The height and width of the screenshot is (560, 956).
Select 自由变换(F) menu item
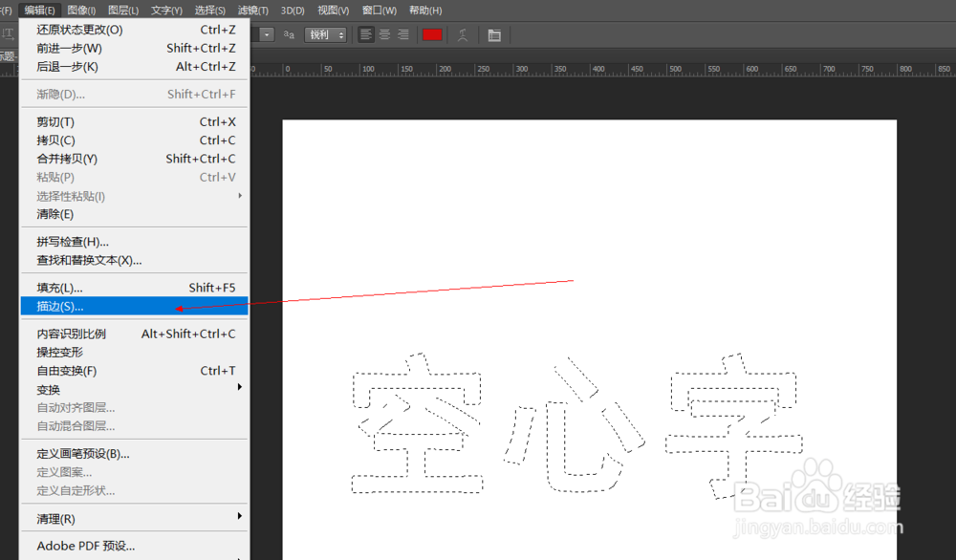pos(134,371)
